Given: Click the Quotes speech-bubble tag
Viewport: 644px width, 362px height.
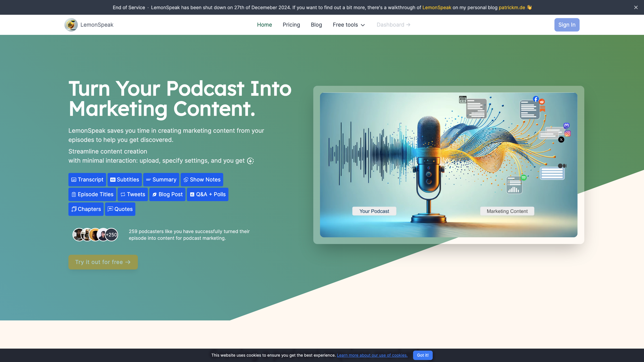Looking at the screenshot, I should tap(120, 209).
